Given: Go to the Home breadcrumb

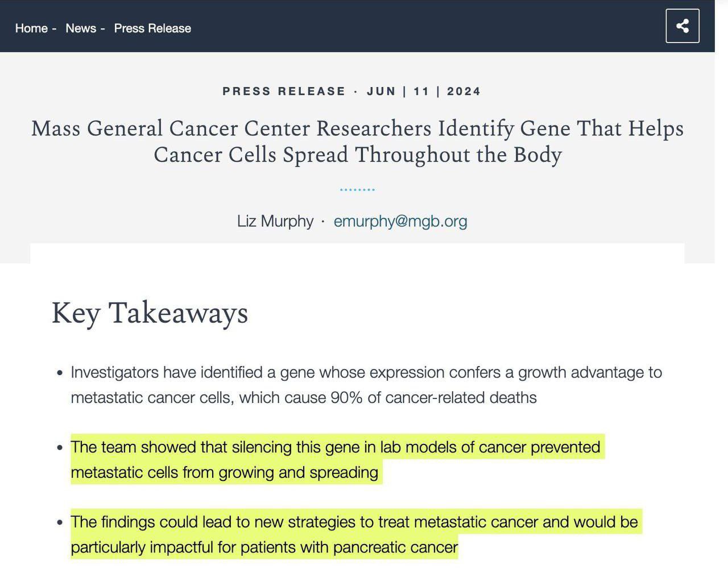Looking at the screenshot, I should pos(31,28).
